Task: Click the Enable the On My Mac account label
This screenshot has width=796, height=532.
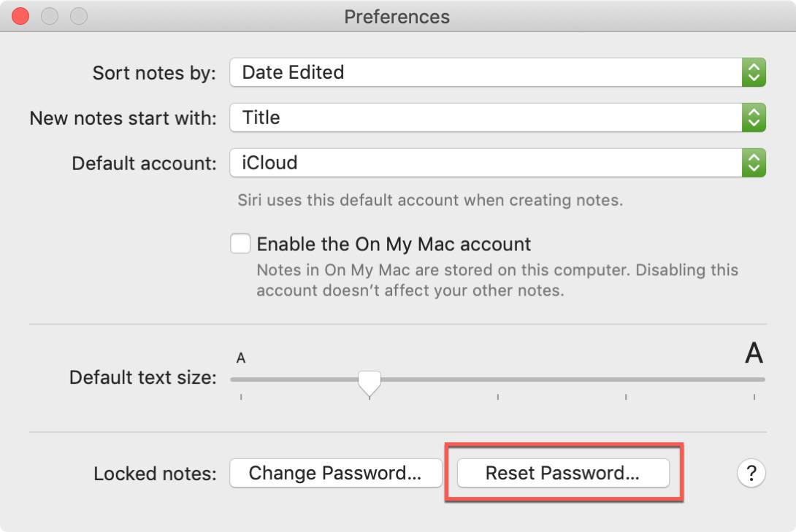Action: [394, 244]
